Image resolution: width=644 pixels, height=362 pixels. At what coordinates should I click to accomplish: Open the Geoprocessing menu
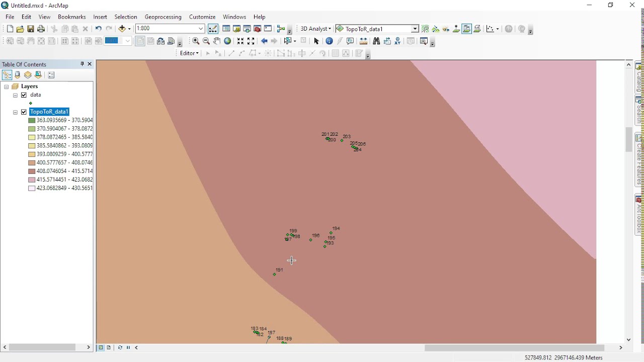pos(163,17)
